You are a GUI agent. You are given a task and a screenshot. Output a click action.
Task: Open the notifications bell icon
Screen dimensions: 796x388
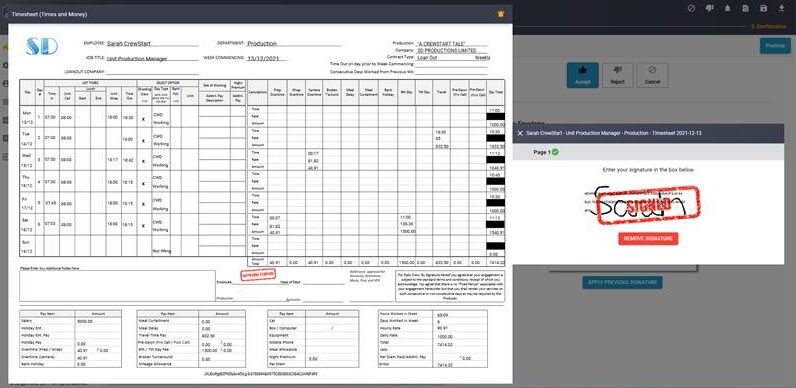tap(727, 8)
